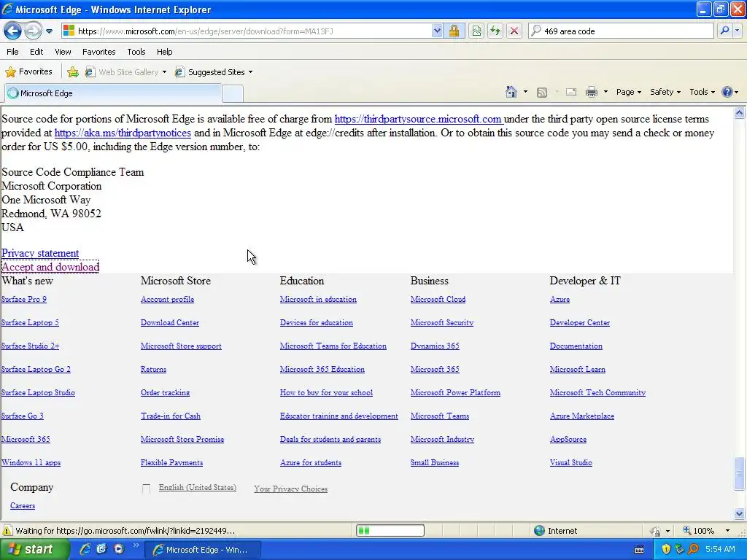Click the Refresh page icon
The width and height of the screenshot is (747, 560).
(x=495, y=31)
